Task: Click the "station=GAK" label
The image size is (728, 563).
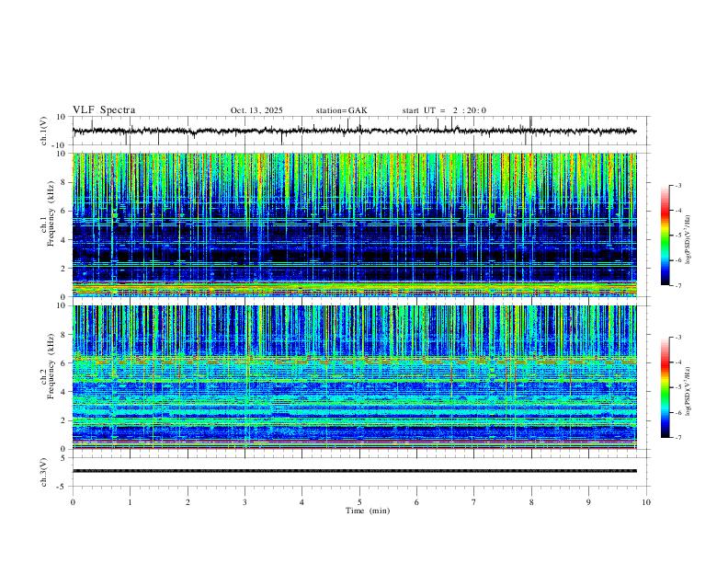Action: click(x=342, y=110)
